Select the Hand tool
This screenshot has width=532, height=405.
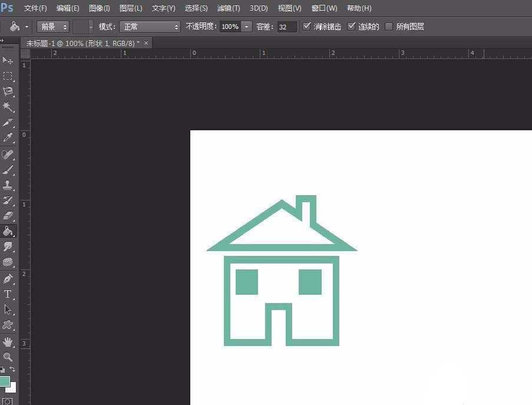[8, 342]
